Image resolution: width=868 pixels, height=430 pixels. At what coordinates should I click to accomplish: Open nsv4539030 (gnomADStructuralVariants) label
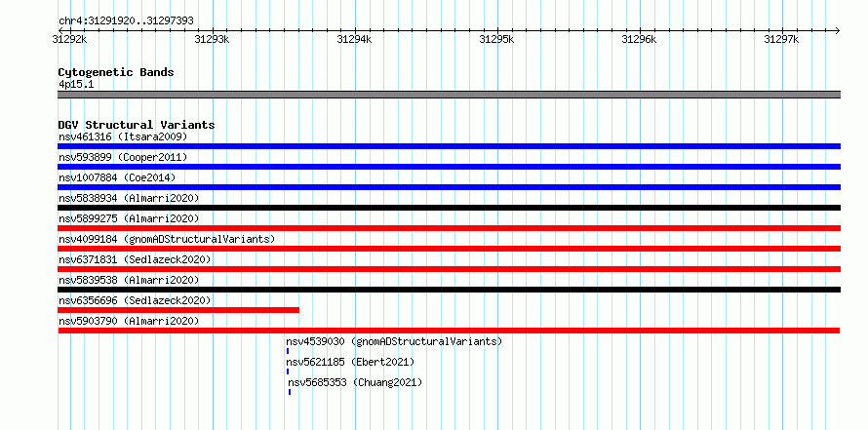pos(394,341)
